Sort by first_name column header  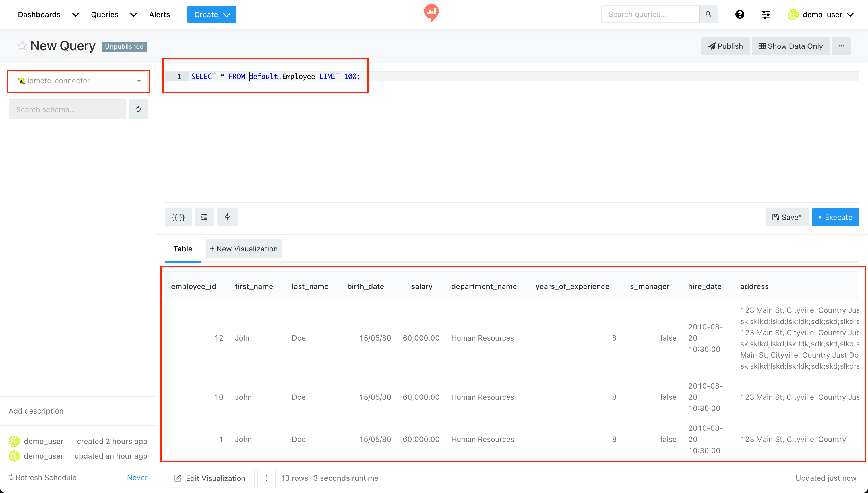click(254, 286)
